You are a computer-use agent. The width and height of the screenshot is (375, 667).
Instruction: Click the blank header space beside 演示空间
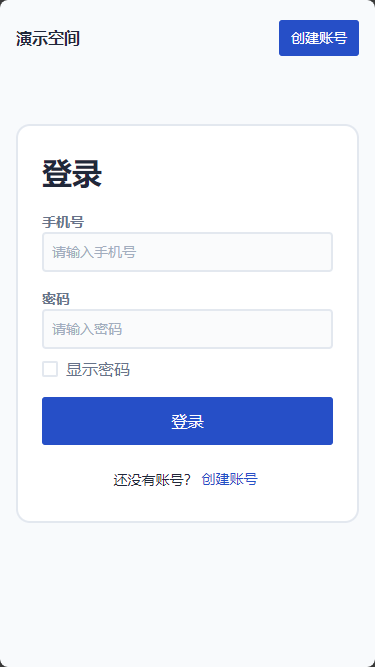pos(179,38)
